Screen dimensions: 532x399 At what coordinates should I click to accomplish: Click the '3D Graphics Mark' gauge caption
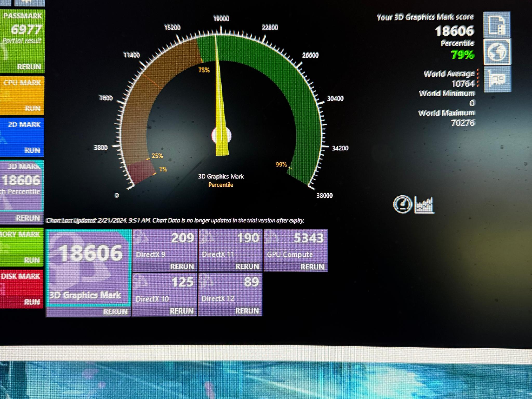(221, 177)
